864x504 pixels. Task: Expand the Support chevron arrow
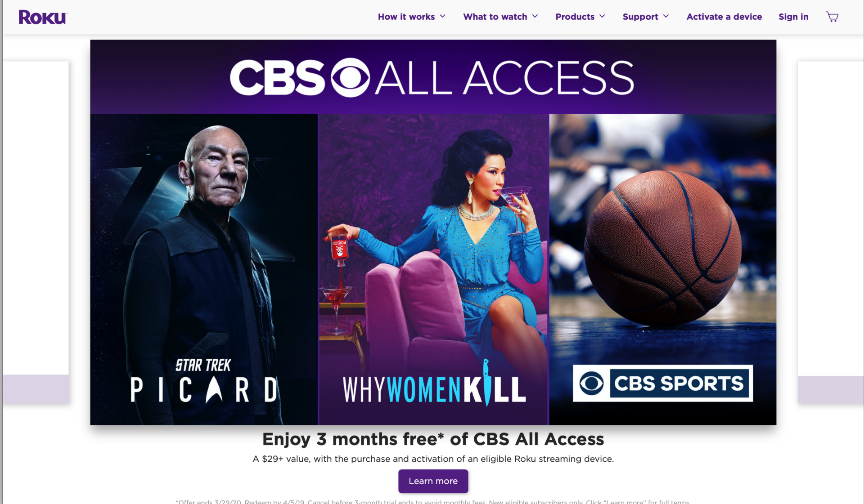[x=666, y=16]
